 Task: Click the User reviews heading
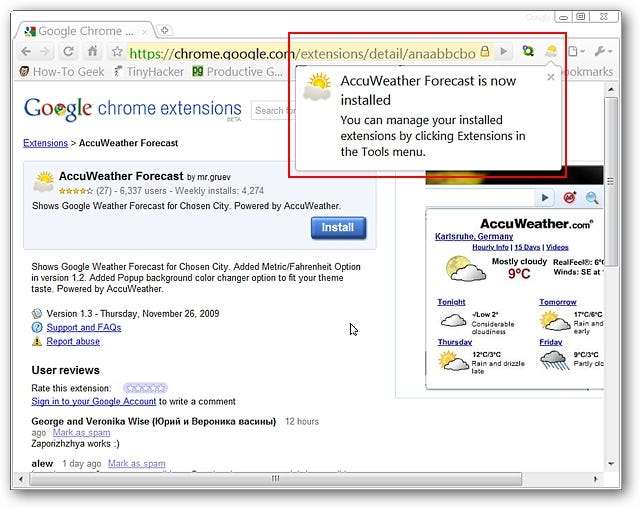click(x=65, y=370)
